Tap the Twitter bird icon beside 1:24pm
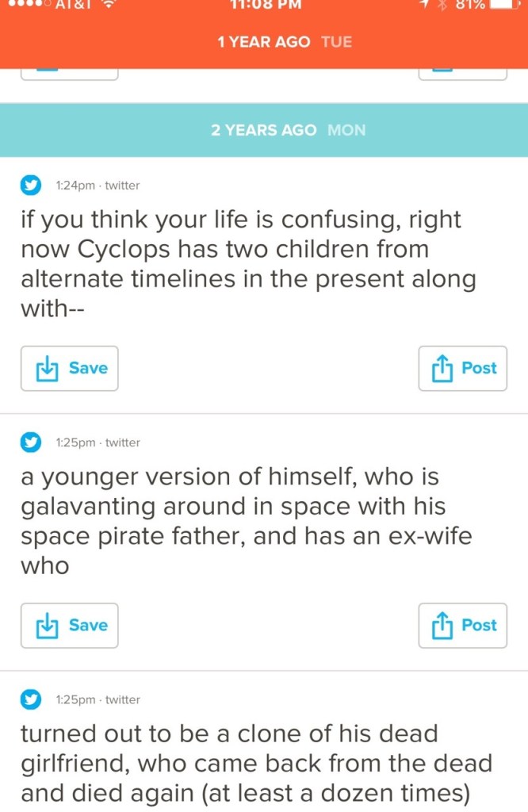The height and width of the screenshot is (812, 528). (x=31, y=186)
